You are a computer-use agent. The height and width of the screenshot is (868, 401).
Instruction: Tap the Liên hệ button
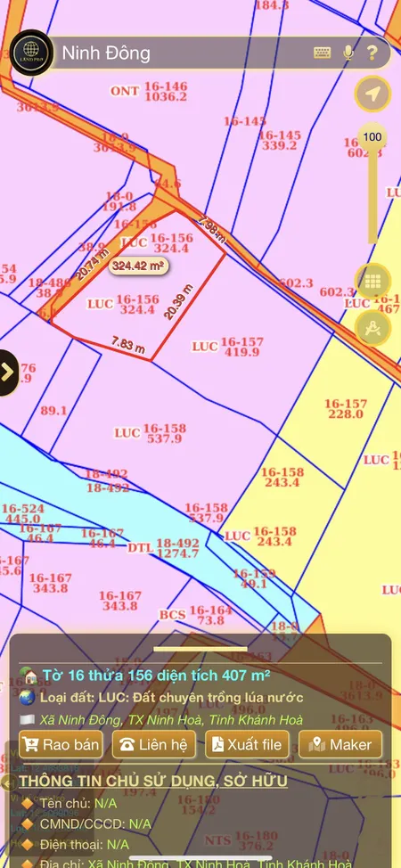tap(154, 744)
